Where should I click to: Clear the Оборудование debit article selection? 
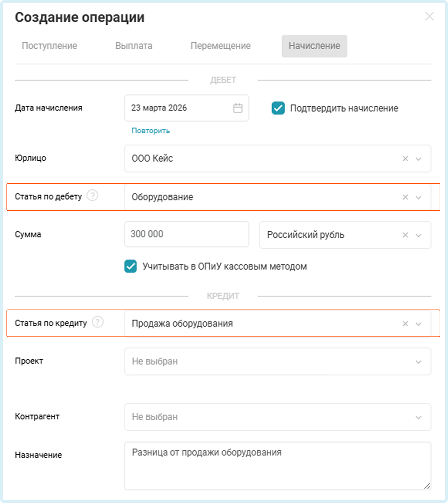(x=405, y=197)
